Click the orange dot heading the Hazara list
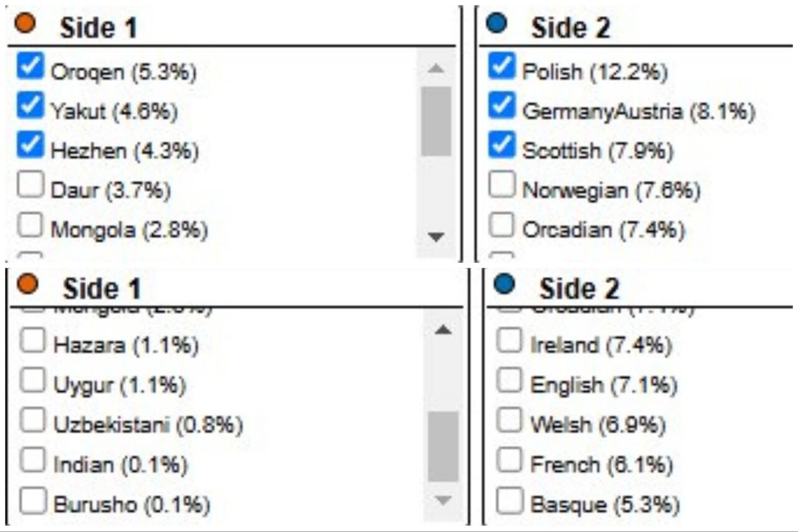 pos(27,285)
